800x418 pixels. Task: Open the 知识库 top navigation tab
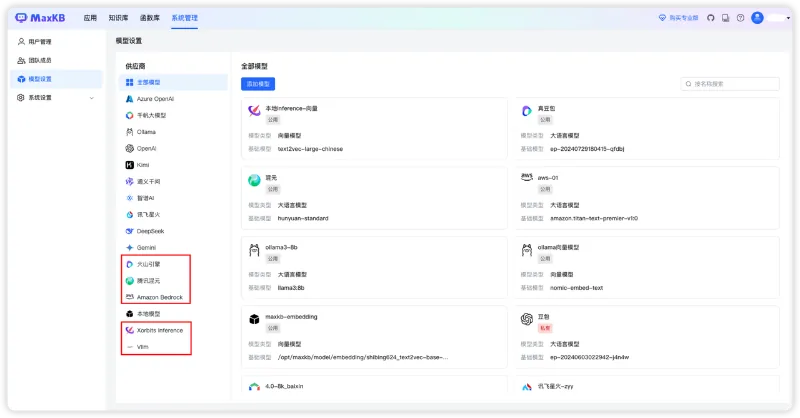click(x=118, y=18)
